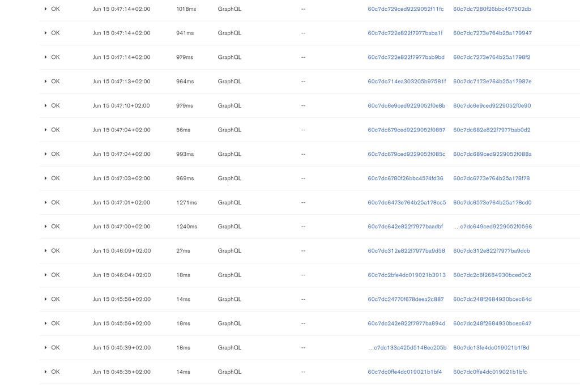Open link 60c7dc6780f26bbc4574fd36
Screen dimensions: 580x392
405,178
